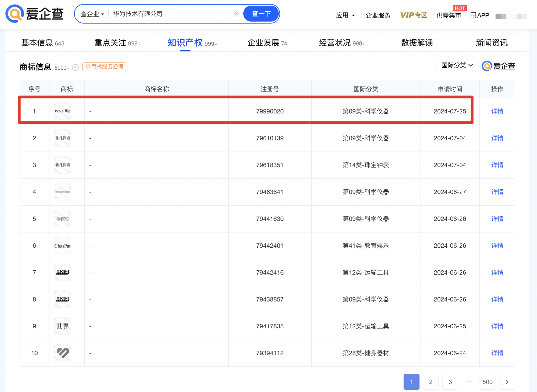
Task: Open the 新闻资讯 tab
Action: pyautogui.click(x=492, y=43)
